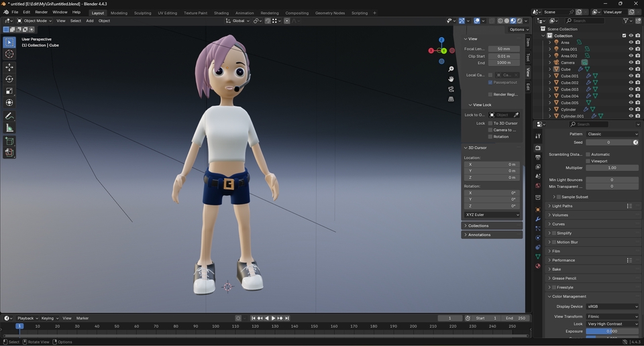Image resolution: width=644 pixels, height=346 pixels.
Task: Open the timeline Keying popover
Action: [49, 318]
